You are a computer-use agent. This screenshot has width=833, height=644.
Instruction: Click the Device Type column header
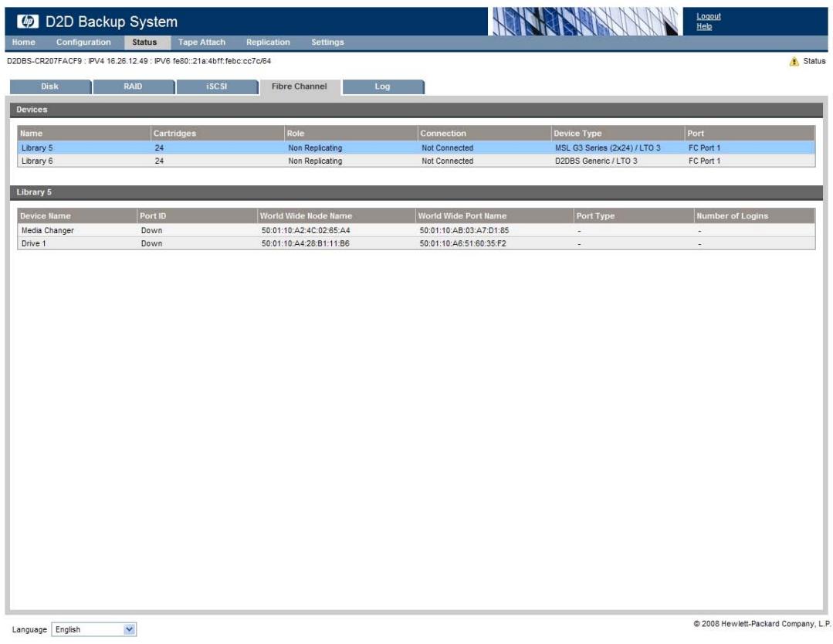click(x=618, y=134)
